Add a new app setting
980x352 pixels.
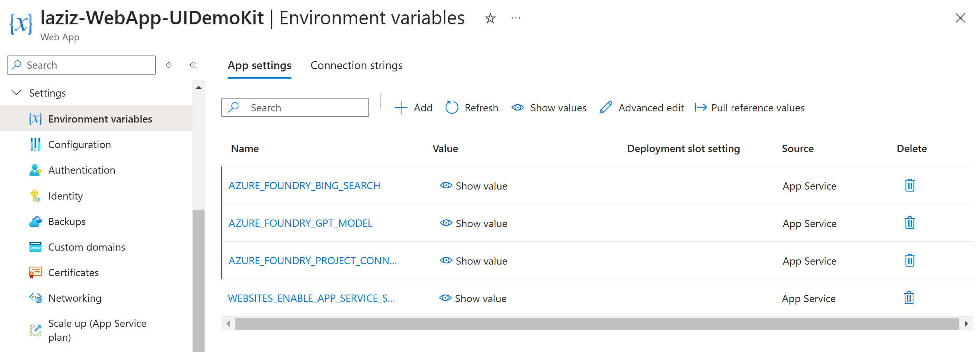pyautogui.click(x=413, y=108)
